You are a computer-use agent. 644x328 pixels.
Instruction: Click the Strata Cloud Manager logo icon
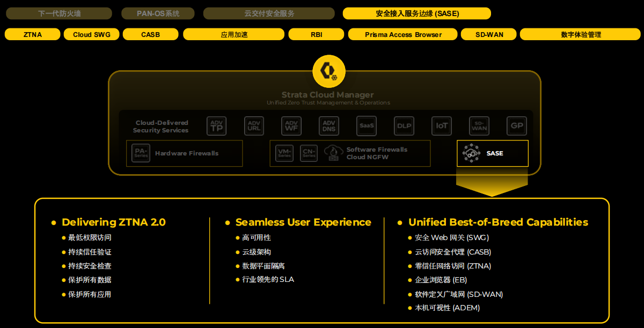(x=328, y=71)
